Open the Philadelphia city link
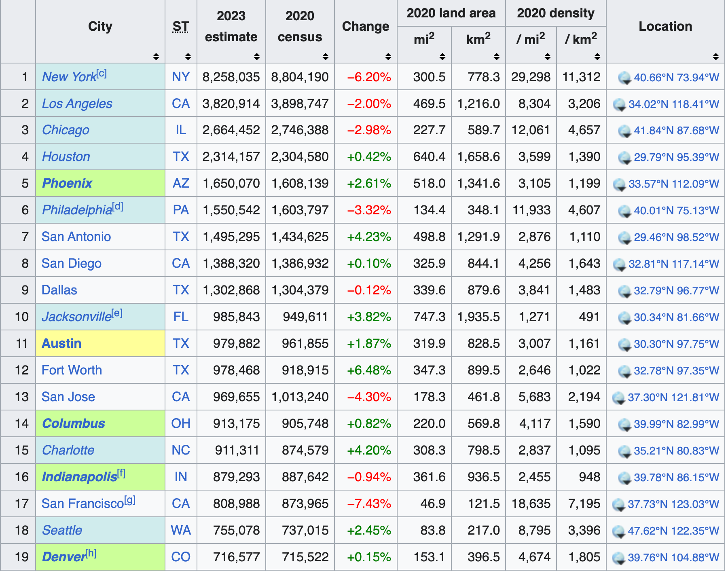This screenshot has height=571, width=728. coord(77,210)
